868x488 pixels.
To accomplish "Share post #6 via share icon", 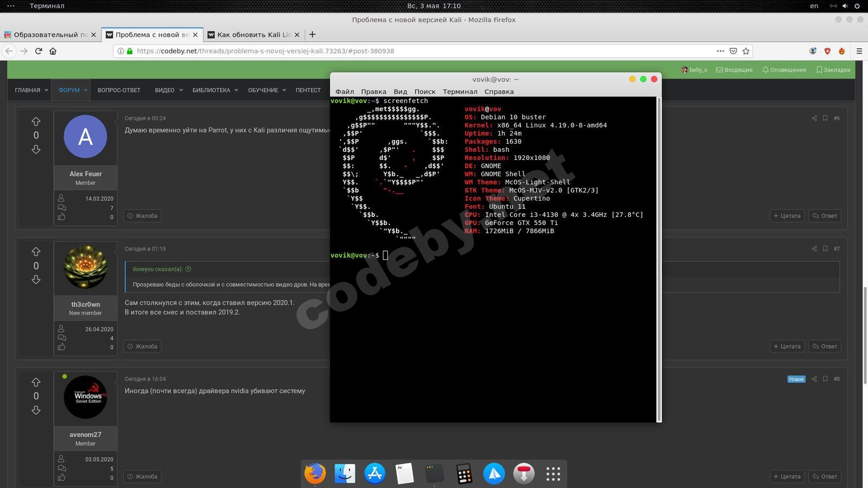I will click(814, 118).
